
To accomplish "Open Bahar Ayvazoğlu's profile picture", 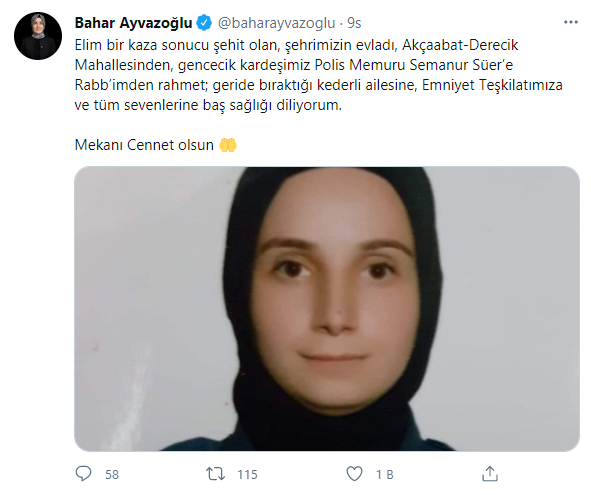I will pyautogui.click(x=38, y=36).
